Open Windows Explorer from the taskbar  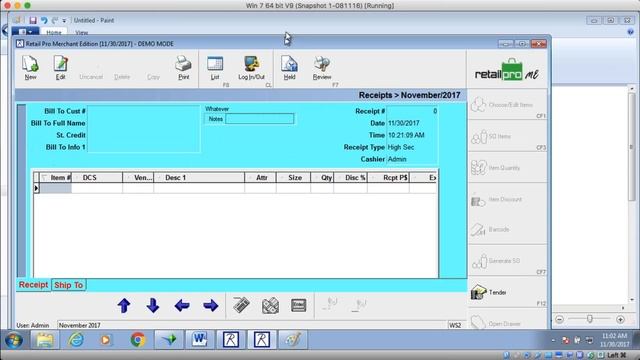tap(45, 340)
